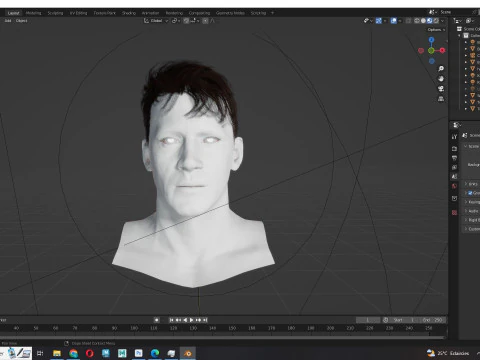Click the Scene Collection icon in outliner

(459, 29)
